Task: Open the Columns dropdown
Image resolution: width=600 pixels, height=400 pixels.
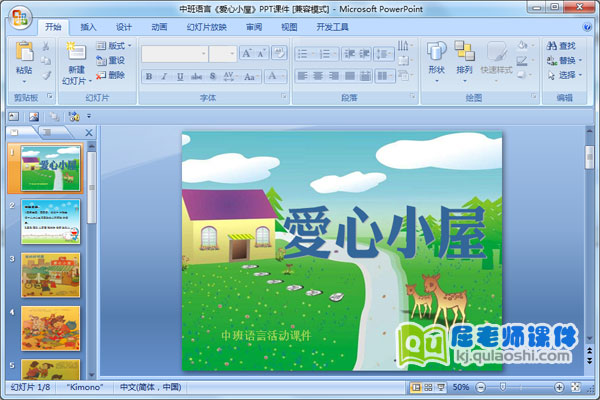Action: coord(384,76)
